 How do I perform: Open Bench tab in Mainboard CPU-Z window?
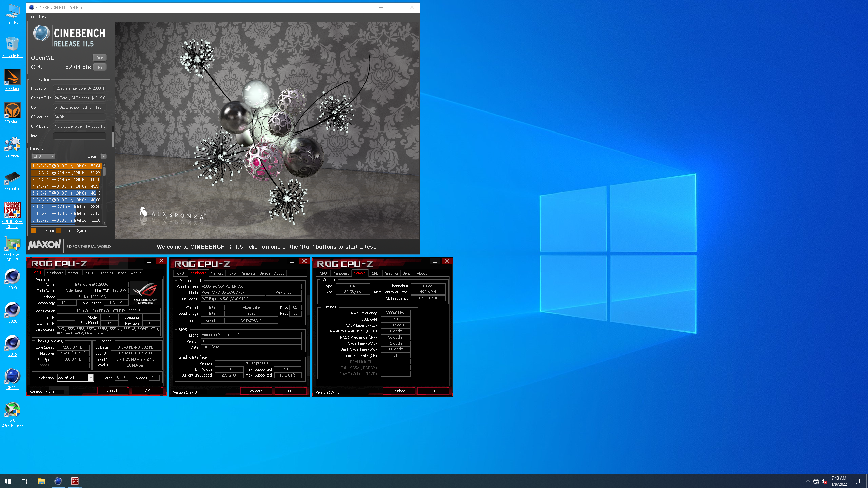265,273
